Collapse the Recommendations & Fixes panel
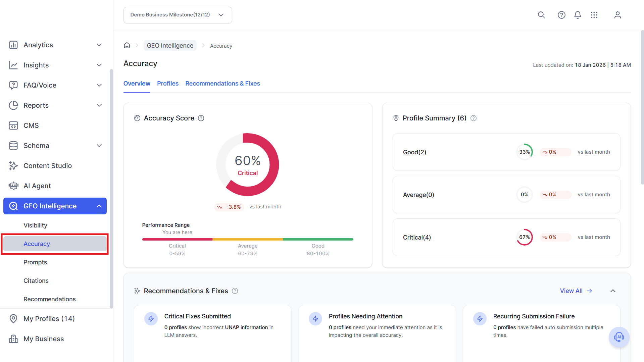This screenshot has height=362, width=644. pyautogui.click(x=613, y=291)
